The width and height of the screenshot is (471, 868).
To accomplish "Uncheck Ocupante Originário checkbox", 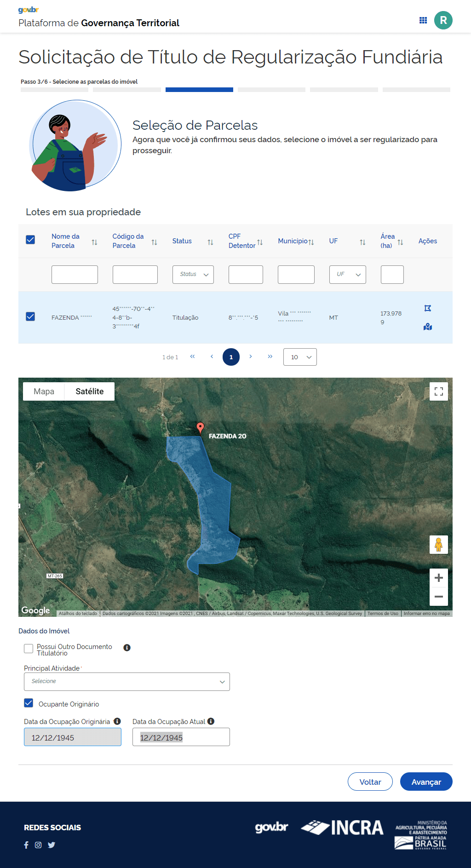I will pos(29,703).
